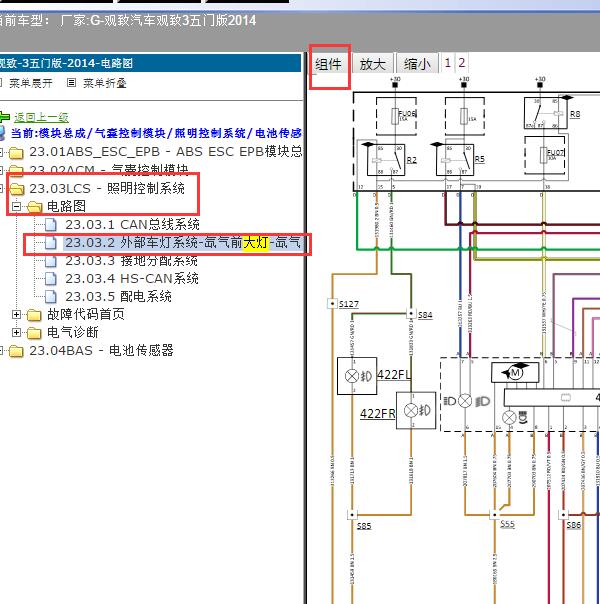This screenshot has width=600, height=604.
Task: Click relay R2 in the diagram
Action: (x=385, y=160)
